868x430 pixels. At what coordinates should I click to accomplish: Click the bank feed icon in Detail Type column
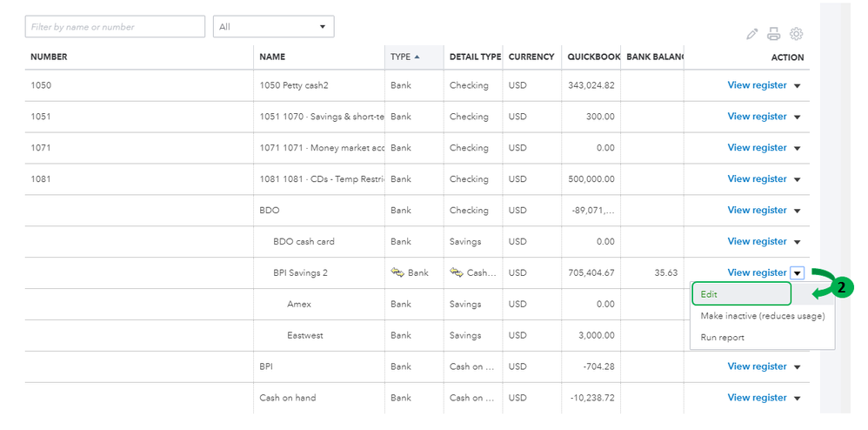(457, 272)
